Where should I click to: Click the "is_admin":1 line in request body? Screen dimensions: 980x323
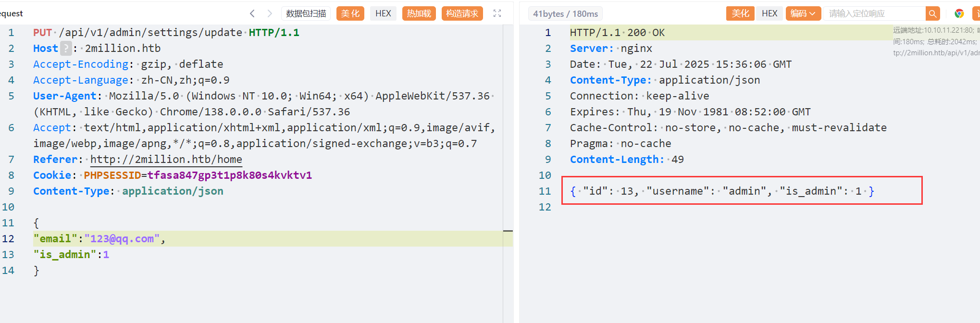pos(71,255)
